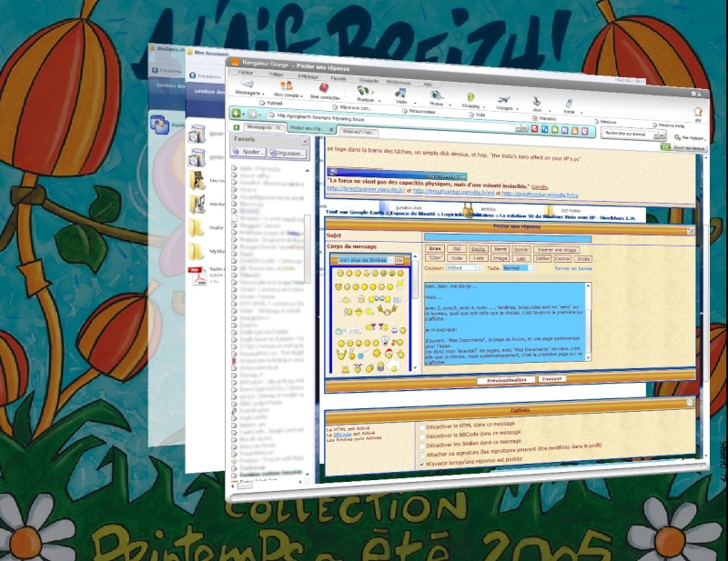The height and width of the screenshot is (561, 728).
Task: Click the Organiser button in Favoris panel
Action: (x=287, y=153)
